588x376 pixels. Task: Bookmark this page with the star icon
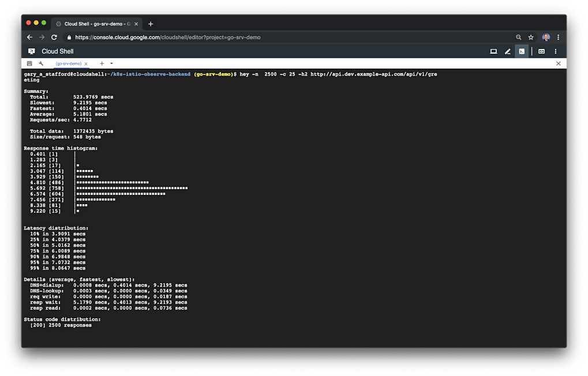click(x=531, y=37)
